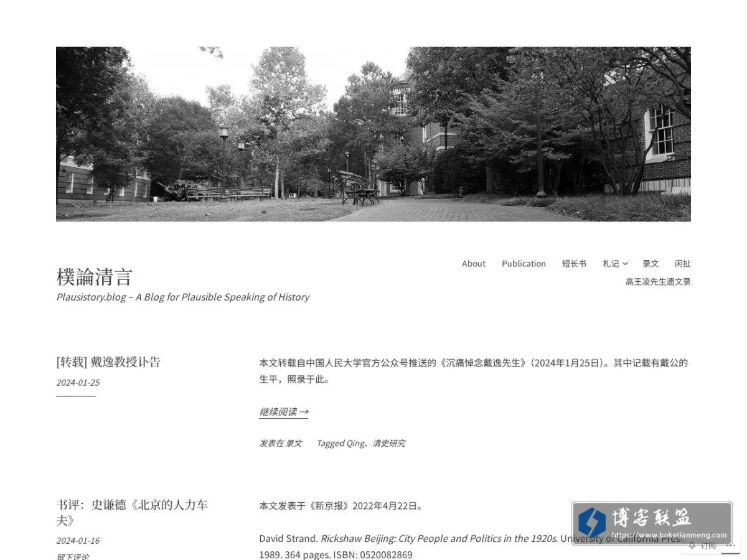
Task: Open the post [转载] 戴逸教授讣告
Action: 108,362
